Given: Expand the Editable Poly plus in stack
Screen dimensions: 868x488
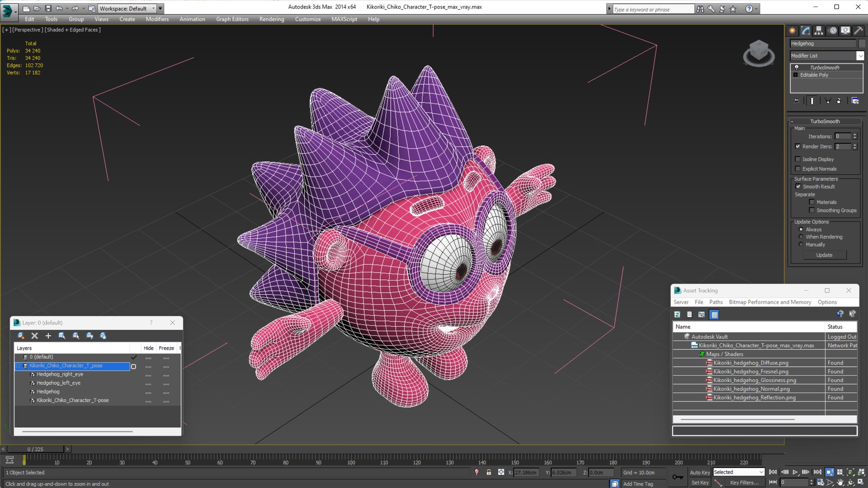Looking at the screenshot, I should pos(796,75).
